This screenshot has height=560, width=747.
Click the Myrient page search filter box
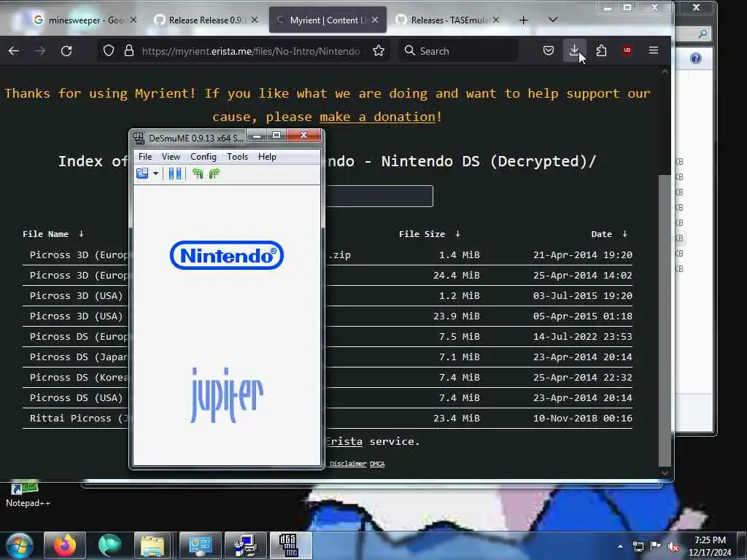[379, 196]
